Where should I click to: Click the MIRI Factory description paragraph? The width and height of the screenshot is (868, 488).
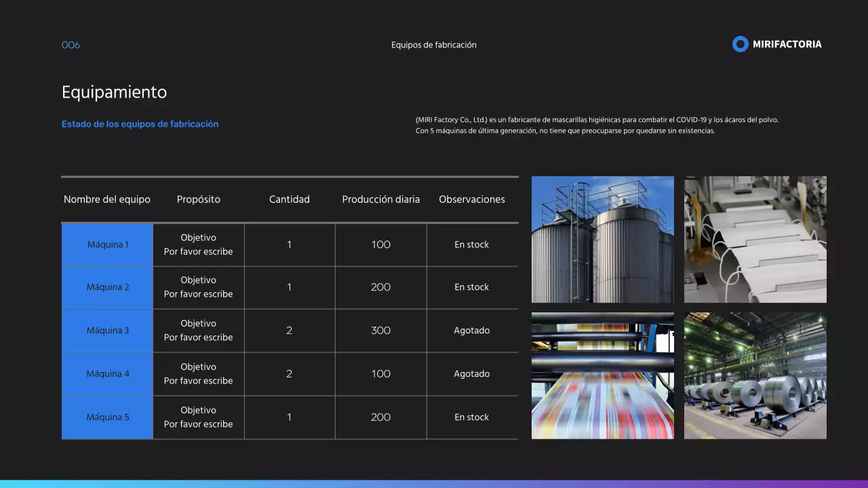coord(597,125)
